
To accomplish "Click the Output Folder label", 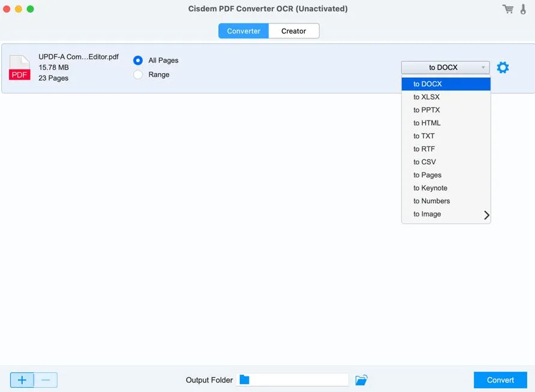I will click(209, 380).
